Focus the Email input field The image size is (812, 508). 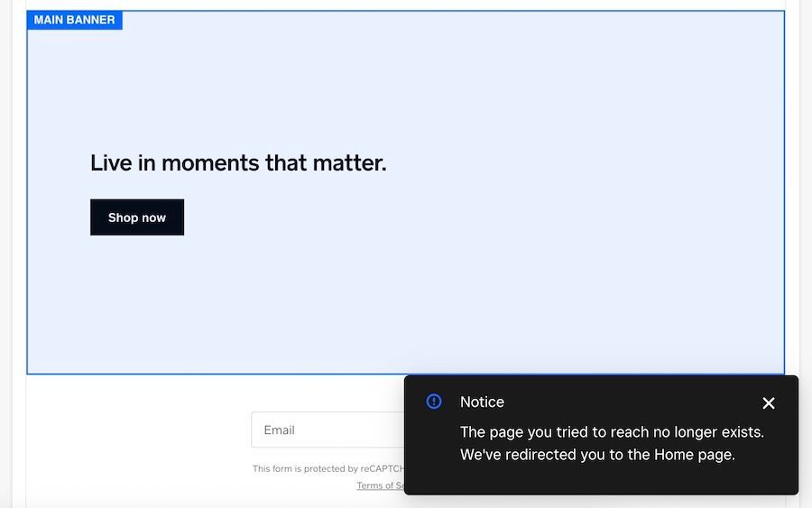(328, 429)
